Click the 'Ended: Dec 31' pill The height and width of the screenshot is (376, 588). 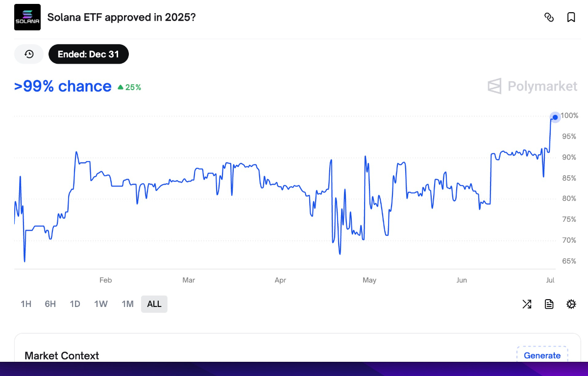click(x=88, y=54)
